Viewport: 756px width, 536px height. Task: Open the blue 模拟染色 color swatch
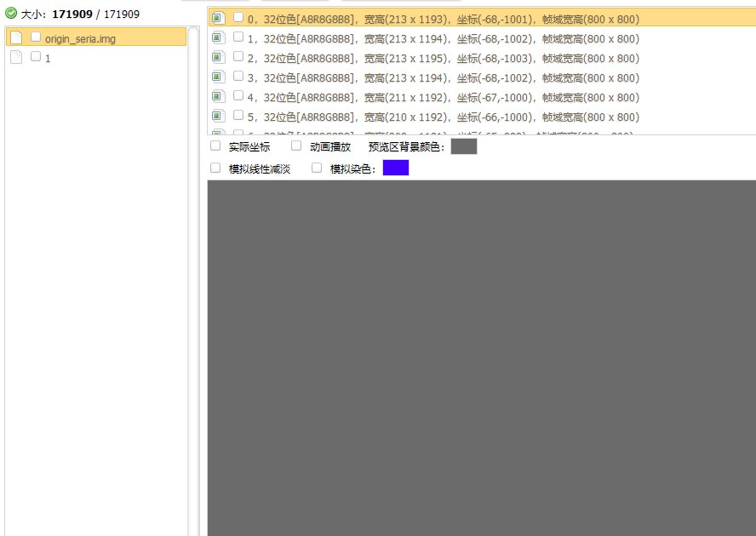pos(396,168)
